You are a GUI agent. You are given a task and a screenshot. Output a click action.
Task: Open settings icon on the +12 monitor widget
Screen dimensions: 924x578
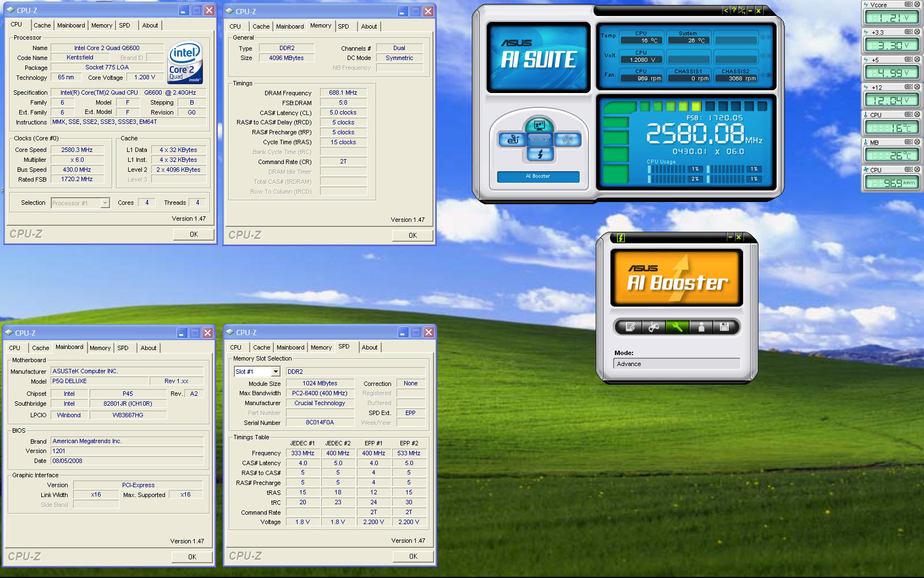909,87
